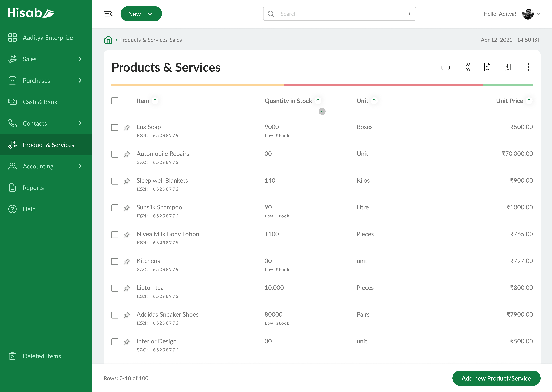
Task: Expand the Purchases submenu chevron
Action: pyautogui.click(x=80, y=80)
